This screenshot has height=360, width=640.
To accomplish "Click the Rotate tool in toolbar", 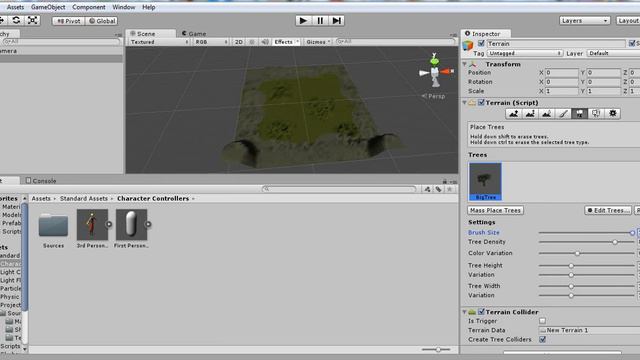I will (16, 20).
